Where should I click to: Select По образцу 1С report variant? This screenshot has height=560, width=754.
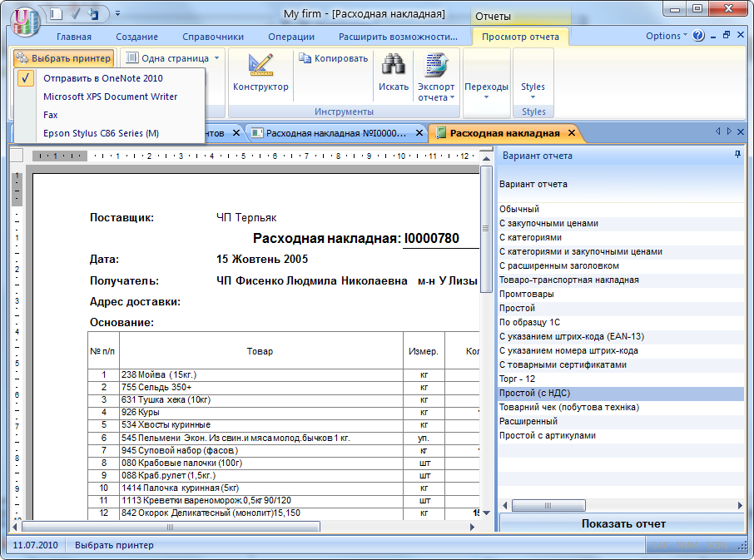[x=620, y=322]
